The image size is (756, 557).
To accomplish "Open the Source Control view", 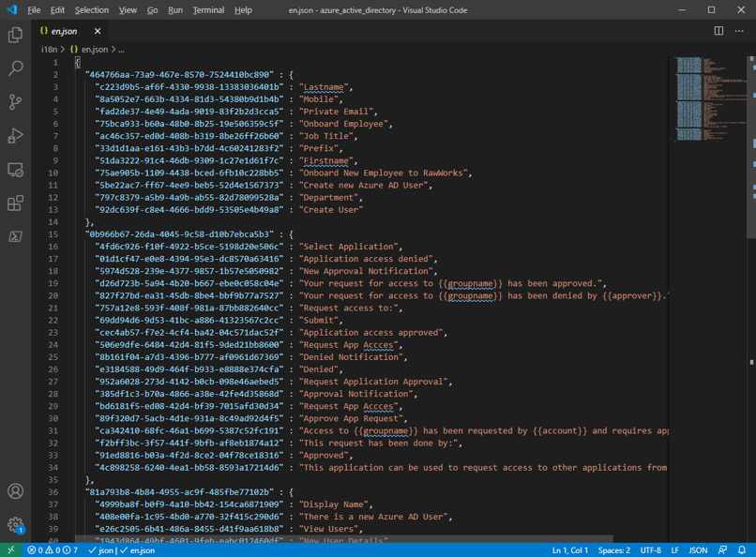I will point(15,102).
